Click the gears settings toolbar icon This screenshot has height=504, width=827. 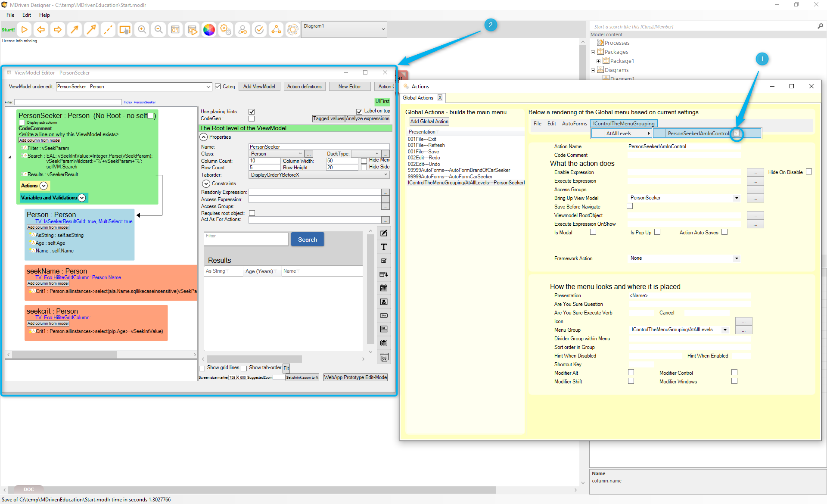226,30
